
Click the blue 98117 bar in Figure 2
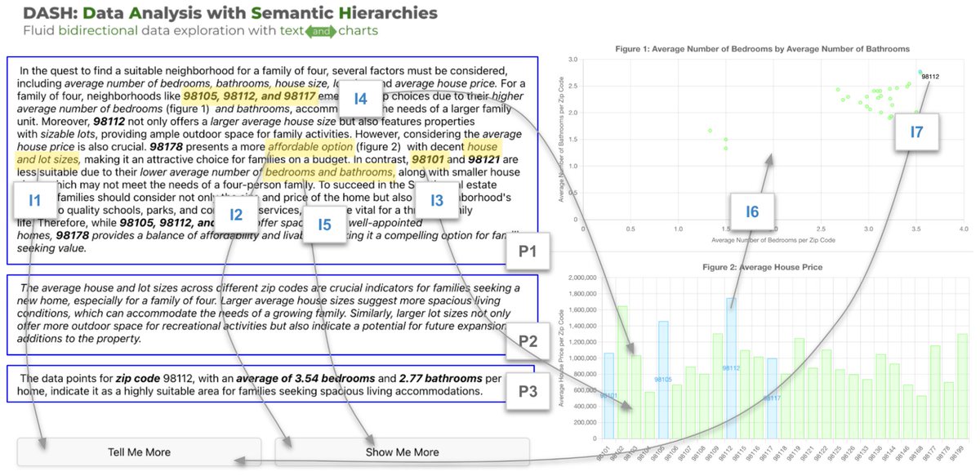tap(773, 398)
